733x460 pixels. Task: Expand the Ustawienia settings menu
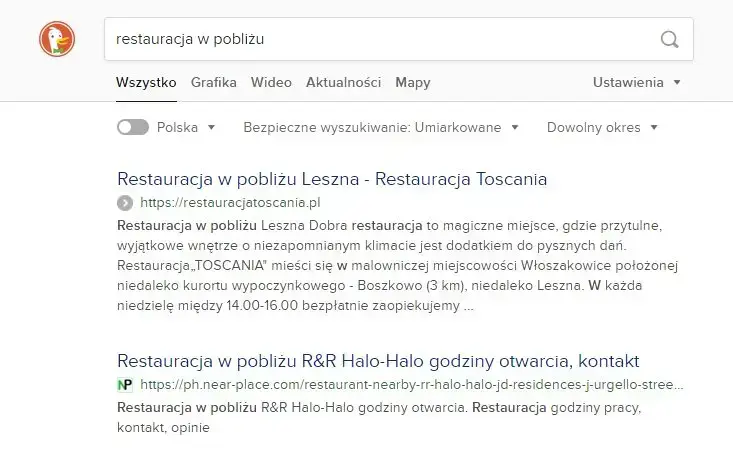coord(636,83)
